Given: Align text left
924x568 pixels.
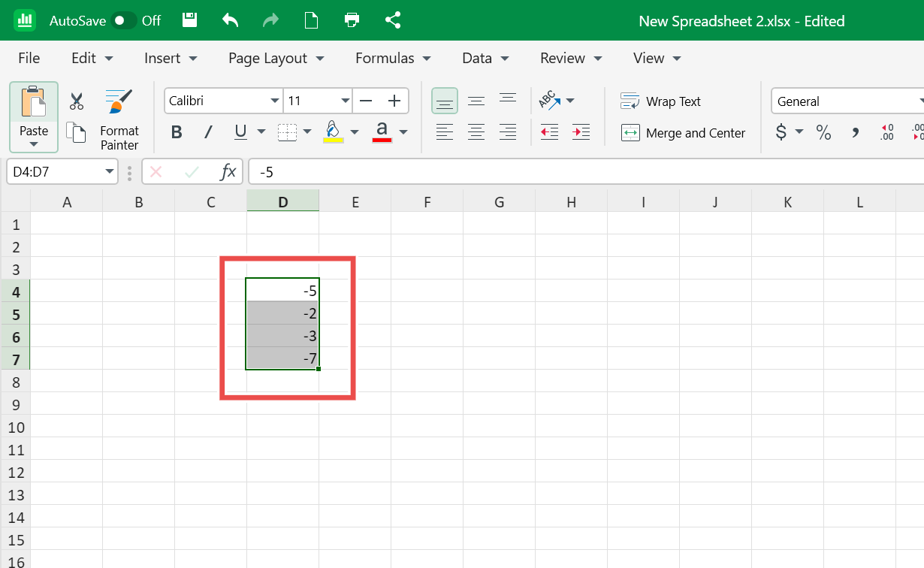Looking at the screenshot, I should pos(445,132).
